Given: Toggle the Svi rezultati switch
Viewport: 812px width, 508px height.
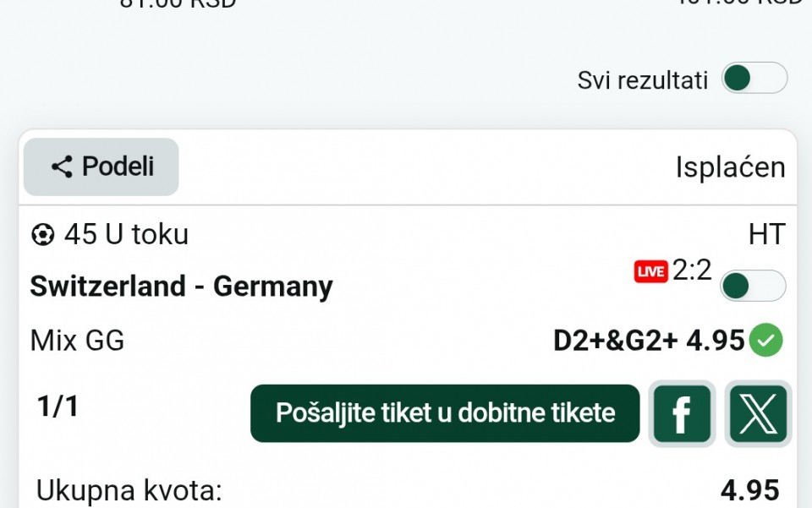Looking at the screenshot, I should point(754,79).
